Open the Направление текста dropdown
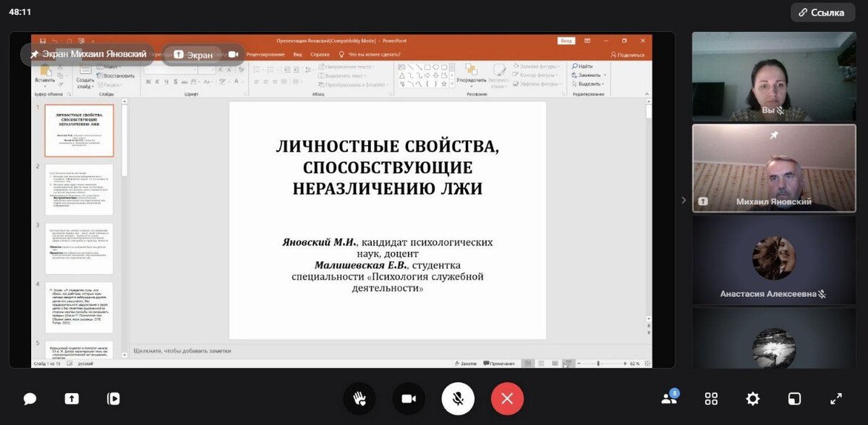This screenshot has width=868, height=425. 346,67
